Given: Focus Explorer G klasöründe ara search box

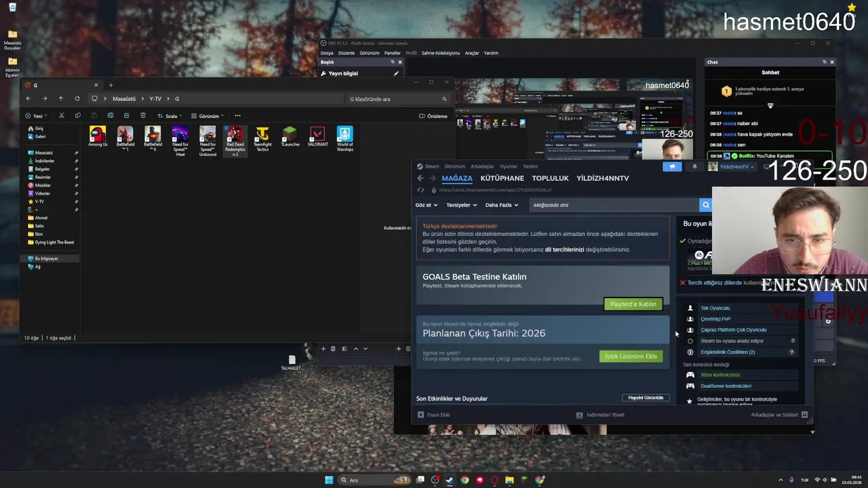Looking at the screenshot, I should pos(399,99).
